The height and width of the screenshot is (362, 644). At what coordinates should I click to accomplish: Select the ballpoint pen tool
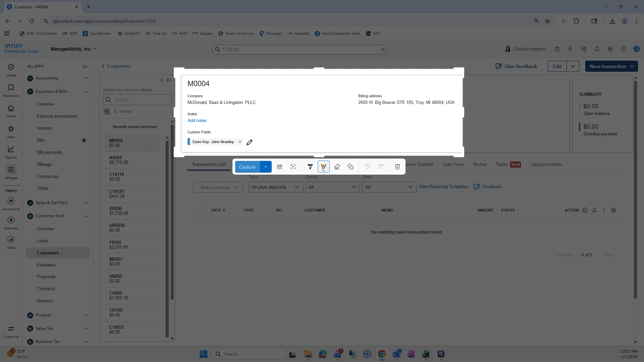[310, 167]
